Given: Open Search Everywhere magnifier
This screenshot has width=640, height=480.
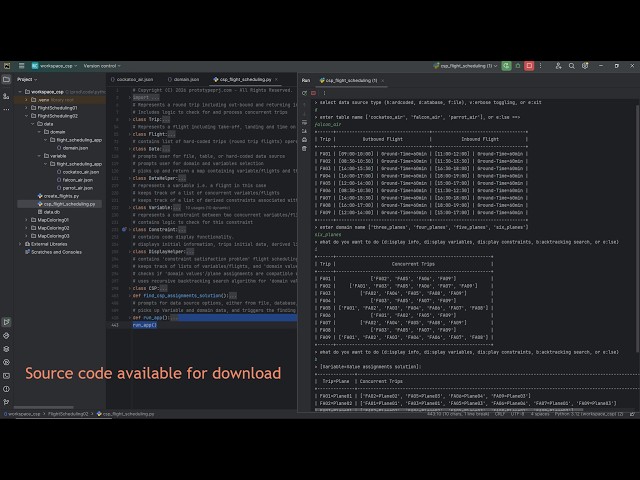Looking at the screenshot, I should click(x=572, y=66).
